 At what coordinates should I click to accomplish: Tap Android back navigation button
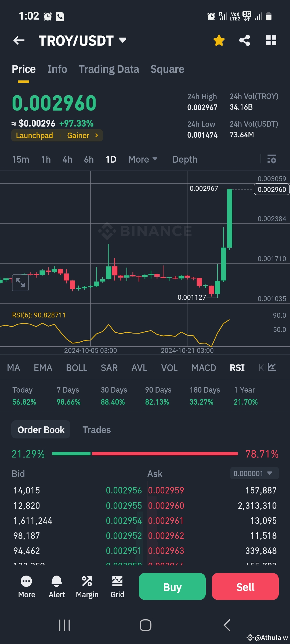pos(227,625)
